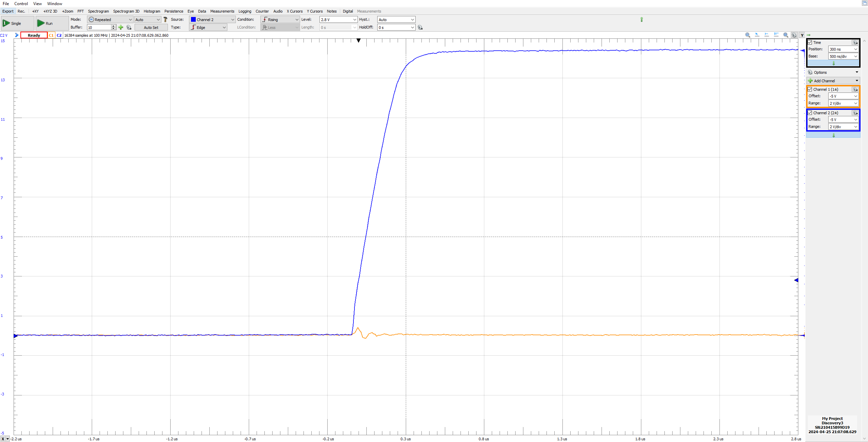Toggle the C2 channel label button

[x=59, y=35]
